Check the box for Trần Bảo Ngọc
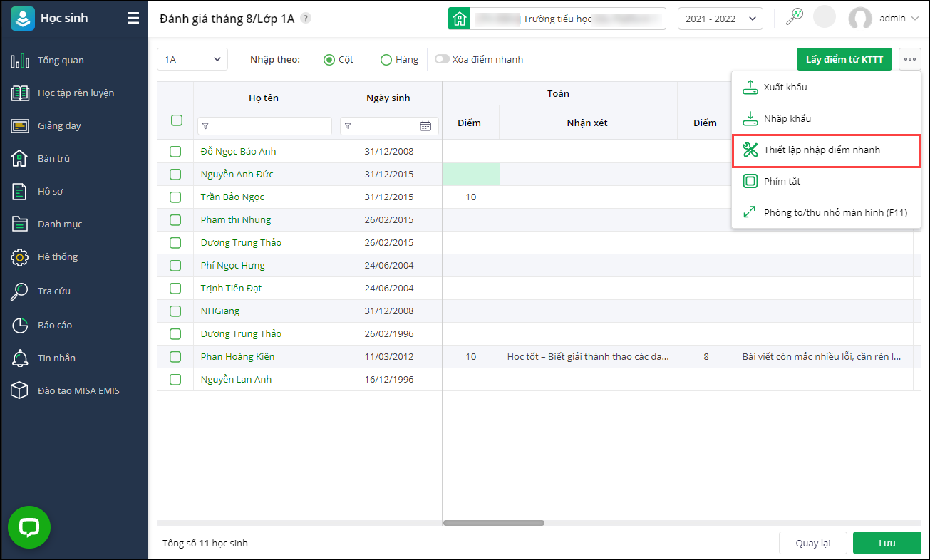Image resolution: width=930 pixels, height=560 pixels. 175,197
